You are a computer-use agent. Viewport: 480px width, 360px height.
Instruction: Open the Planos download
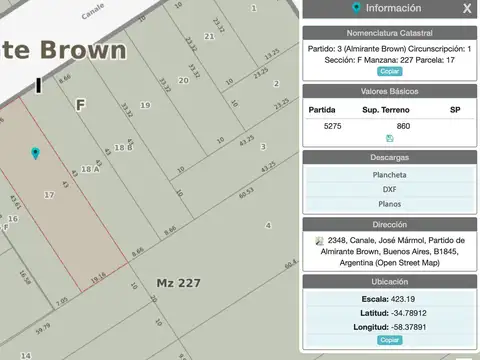390,204
